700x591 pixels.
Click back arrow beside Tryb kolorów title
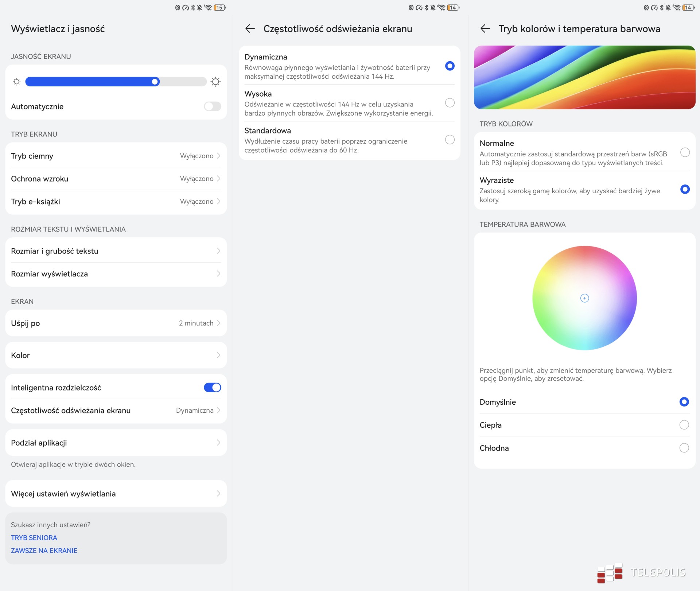point(485,29)
